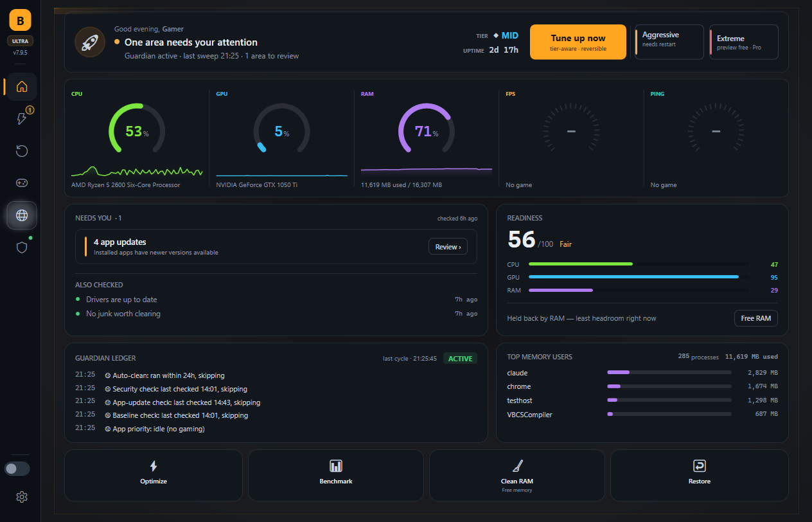Click the MID tier label
This screenshot has height=522, width=812.
510,36
